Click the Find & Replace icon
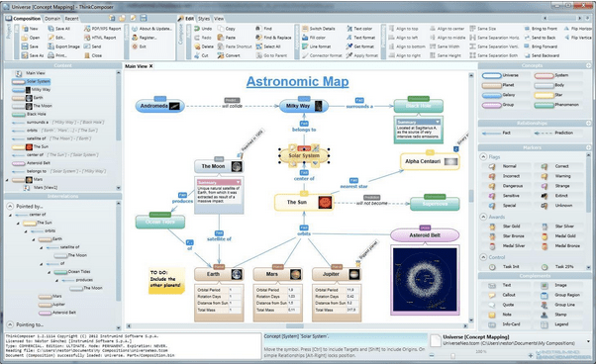596x364 pixels. click(258, 38)
